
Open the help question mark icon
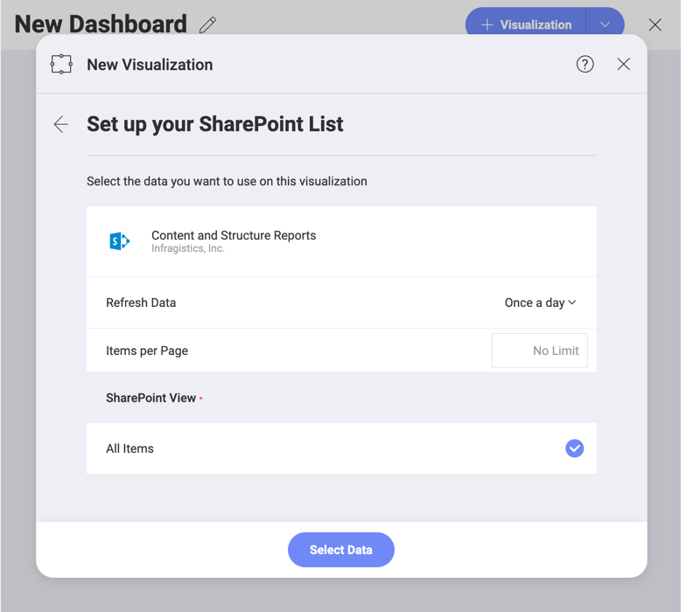tap(584, 64)
